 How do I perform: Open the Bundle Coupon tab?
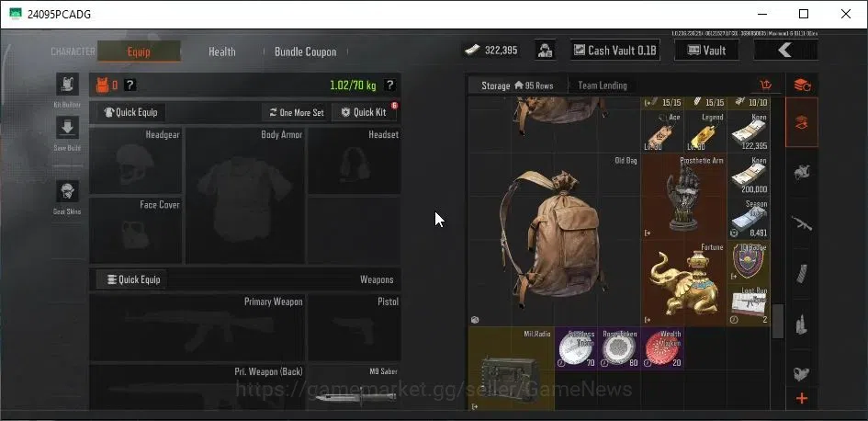tap(306, 51)
